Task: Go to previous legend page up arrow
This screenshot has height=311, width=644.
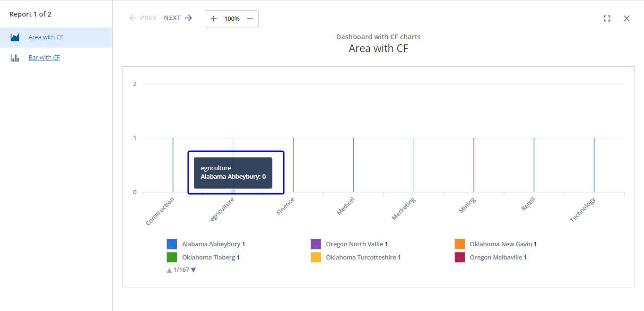Action: point(169,270)
